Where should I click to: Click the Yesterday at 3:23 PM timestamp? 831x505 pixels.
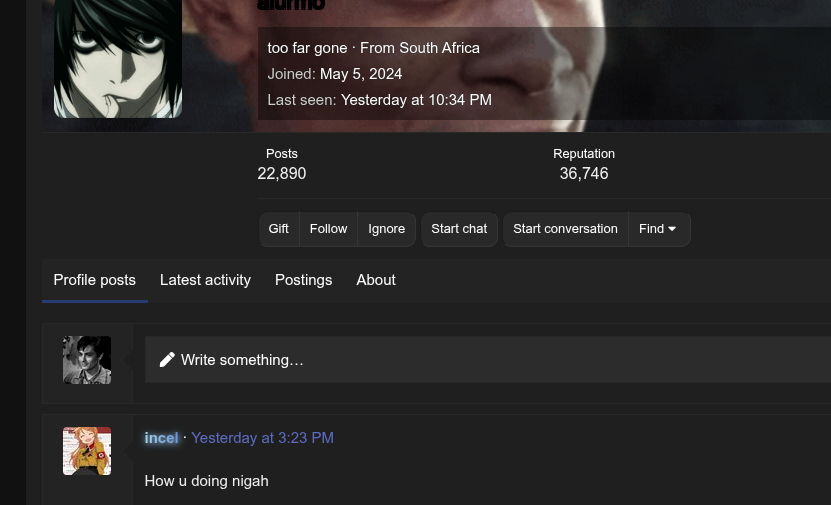pos(262,438)
